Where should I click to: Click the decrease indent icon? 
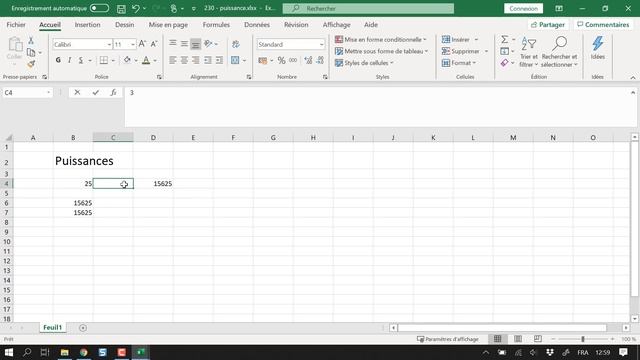pyautogui.click(x=208, y=60)
